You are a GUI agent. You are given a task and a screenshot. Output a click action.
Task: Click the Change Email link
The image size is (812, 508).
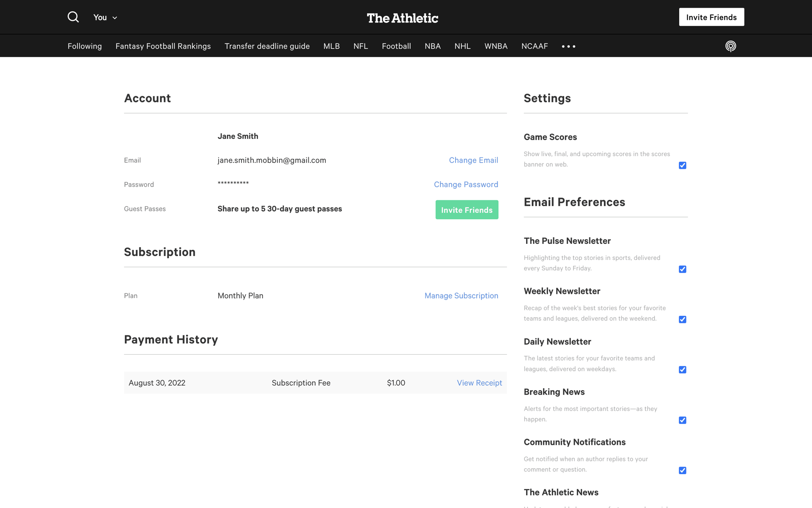[473, 160]
